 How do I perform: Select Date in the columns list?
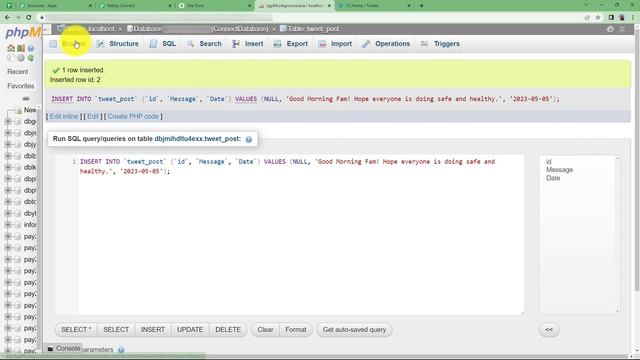point(553,178)
